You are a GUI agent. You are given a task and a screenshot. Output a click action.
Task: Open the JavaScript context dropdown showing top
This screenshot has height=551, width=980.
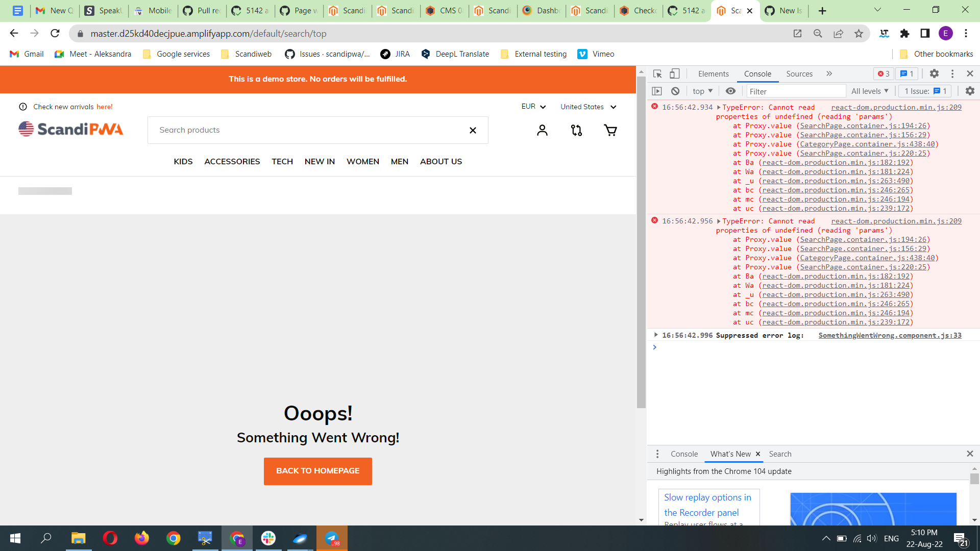(x=702, y=91)
